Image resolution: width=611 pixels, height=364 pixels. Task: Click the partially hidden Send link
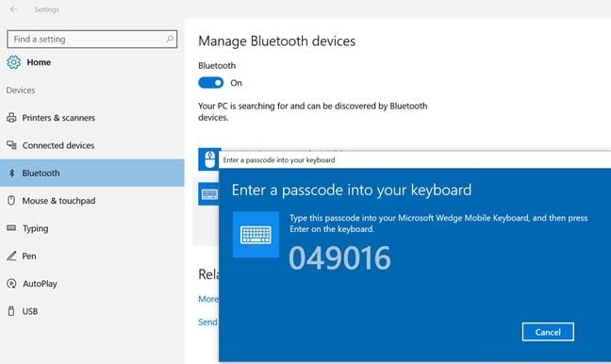(x=207, y=322)
